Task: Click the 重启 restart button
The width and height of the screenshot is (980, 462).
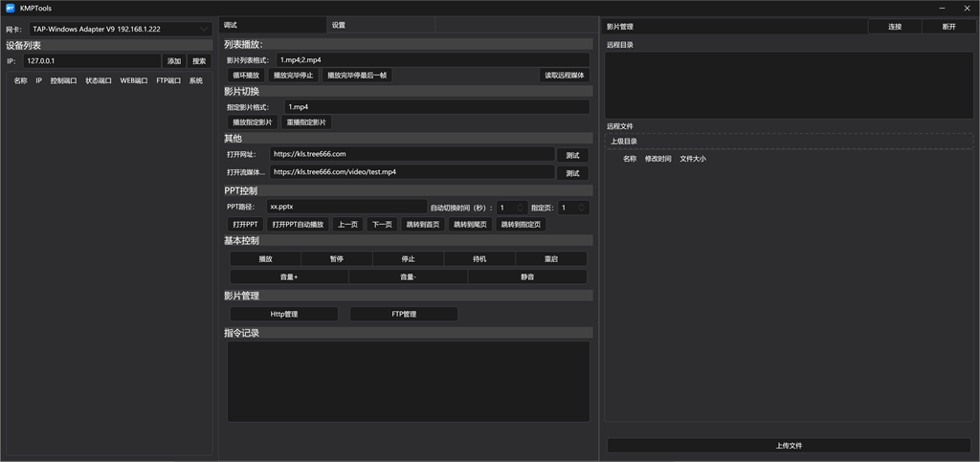Action: 550,259
